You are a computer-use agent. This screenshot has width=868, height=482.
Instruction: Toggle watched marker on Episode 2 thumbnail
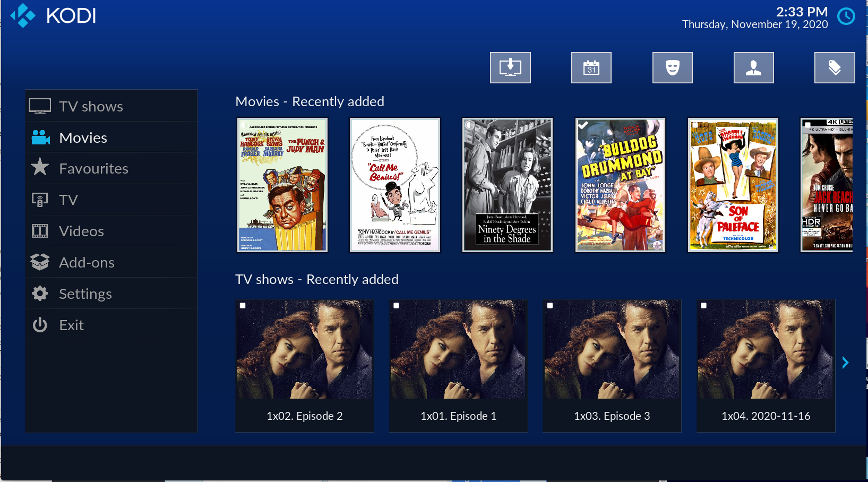(x=243, y=306)
